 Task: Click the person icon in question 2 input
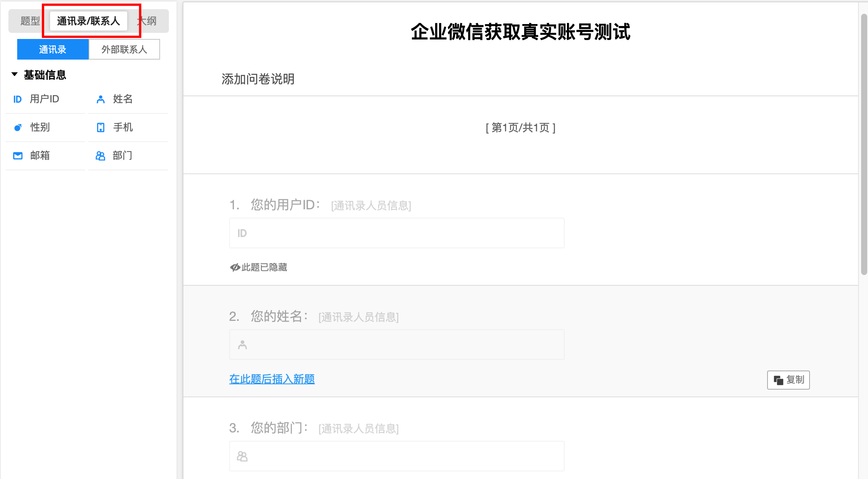242,345
